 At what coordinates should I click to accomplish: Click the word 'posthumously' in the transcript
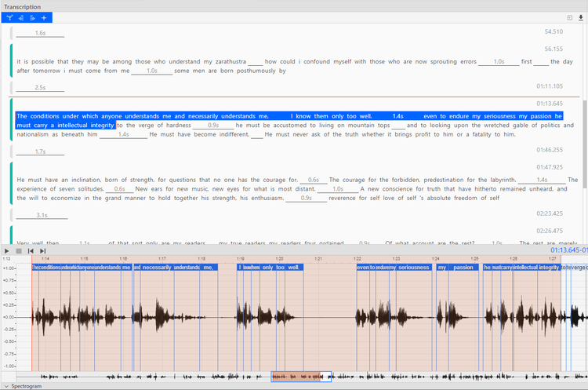pos(256,71)
